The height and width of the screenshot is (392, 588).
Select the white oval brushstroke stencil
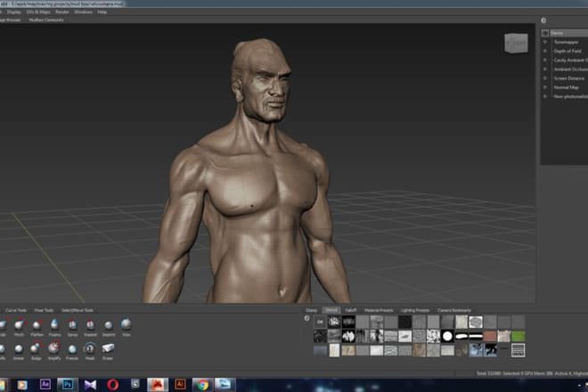tap(461, 336)
